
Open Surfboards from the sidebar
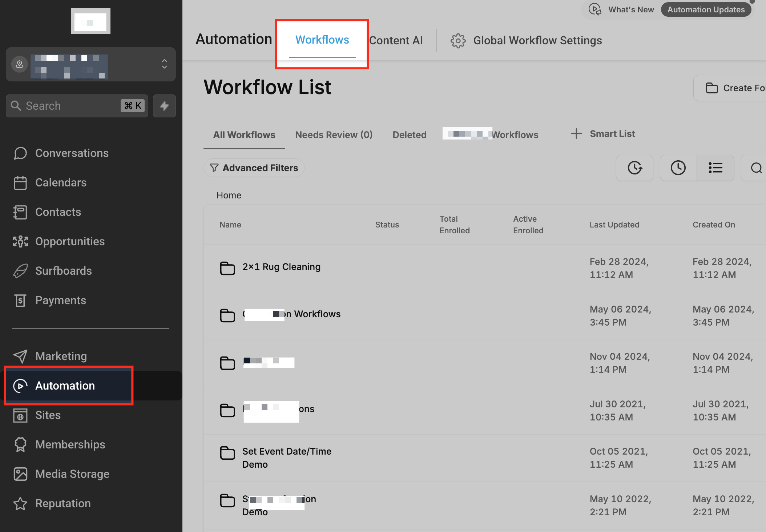63,271
